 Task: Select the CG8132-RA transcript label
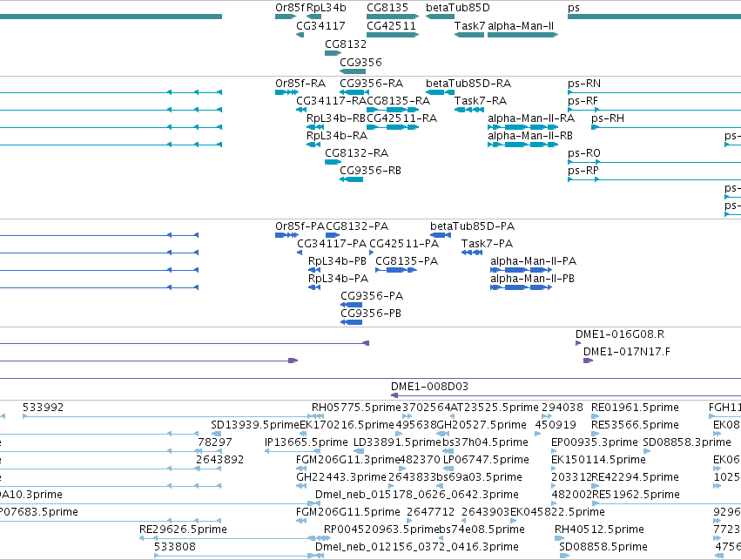pos(356,153)
